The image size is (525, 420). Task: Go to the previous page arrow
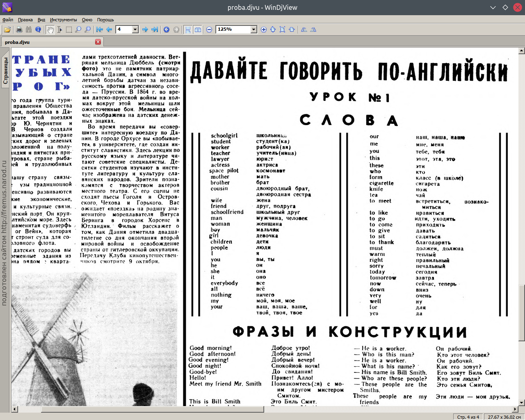pyautogui.click(x=109, y=30)
